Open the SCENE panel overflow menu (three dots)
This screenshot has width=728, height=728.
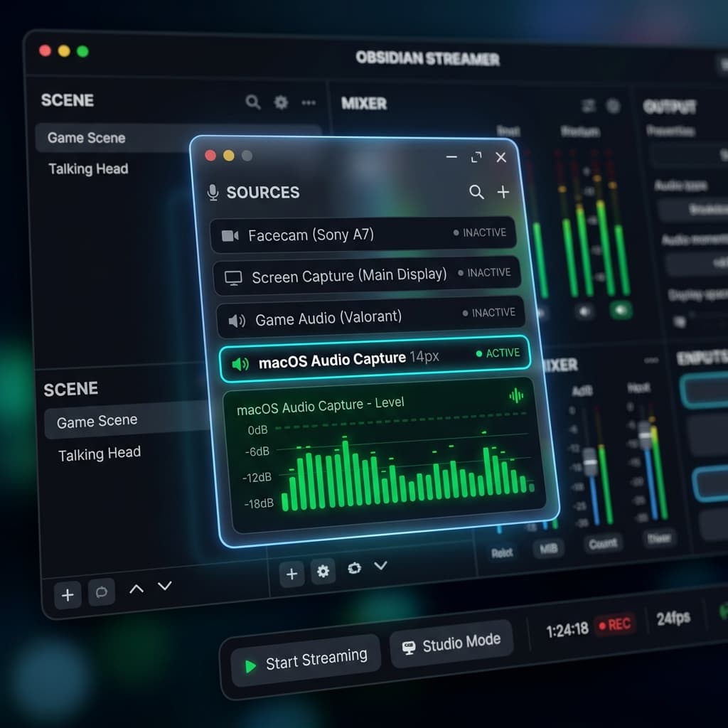(308, 102)
